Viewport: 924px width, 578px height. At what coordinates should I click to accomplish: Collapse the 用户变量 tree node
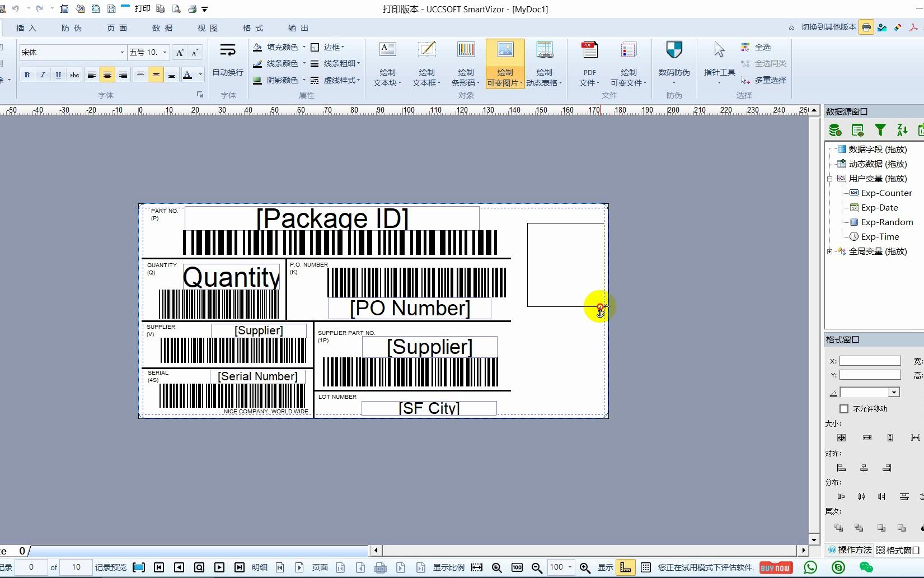(829, 179)
